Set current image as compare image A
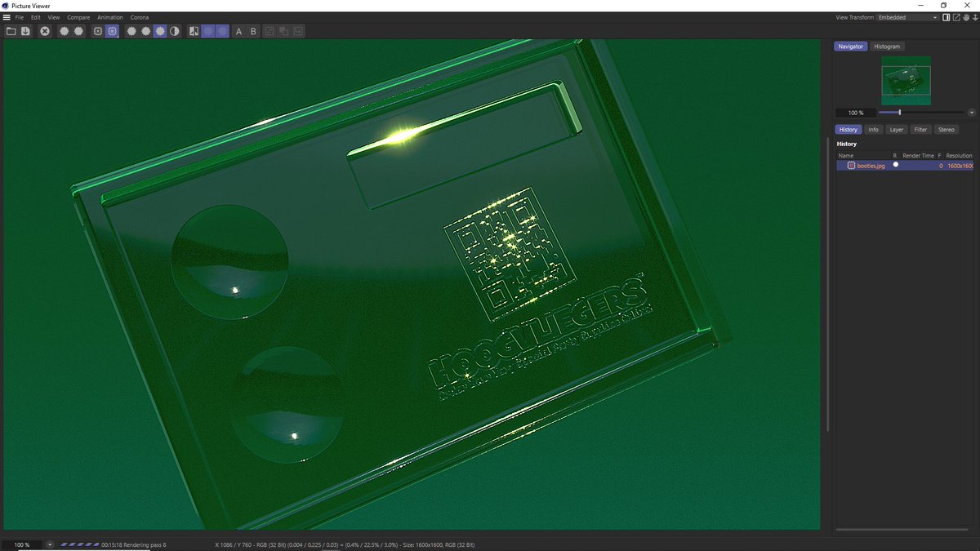 238,31
